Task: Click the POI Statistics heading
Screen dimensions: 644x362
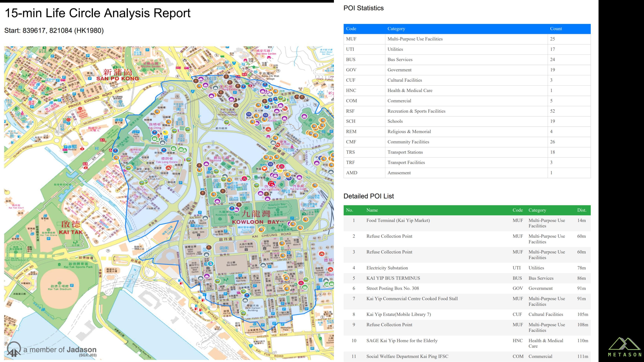Action: coord(364,8)
